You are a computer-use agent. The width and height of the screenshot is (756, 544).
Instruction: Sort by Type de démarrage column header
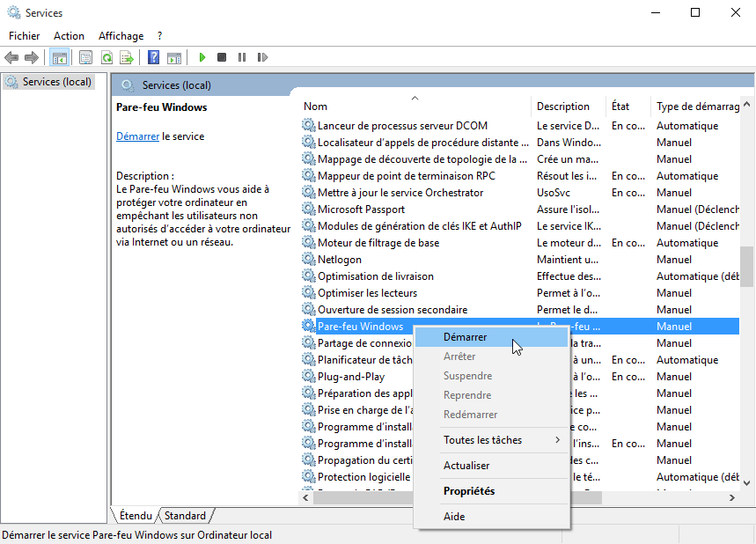pyautogui.click(x=694, y=107)
